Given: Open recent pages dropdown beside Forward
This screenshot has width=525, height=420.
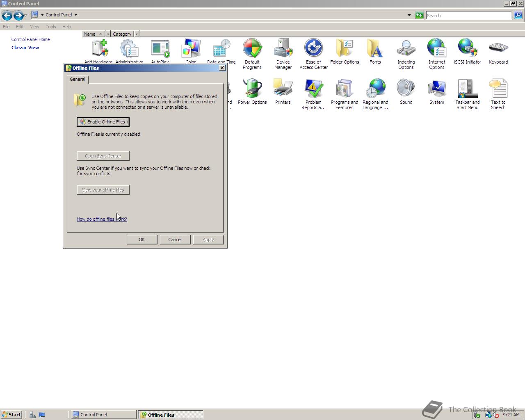Looking at the screenshot, I should tap(26, 16).
